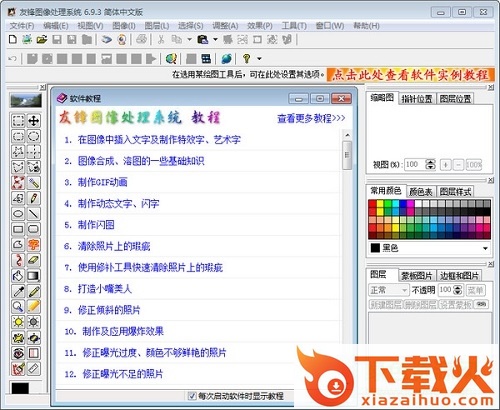Switch to the 指针位置 tab

(417, 99)
